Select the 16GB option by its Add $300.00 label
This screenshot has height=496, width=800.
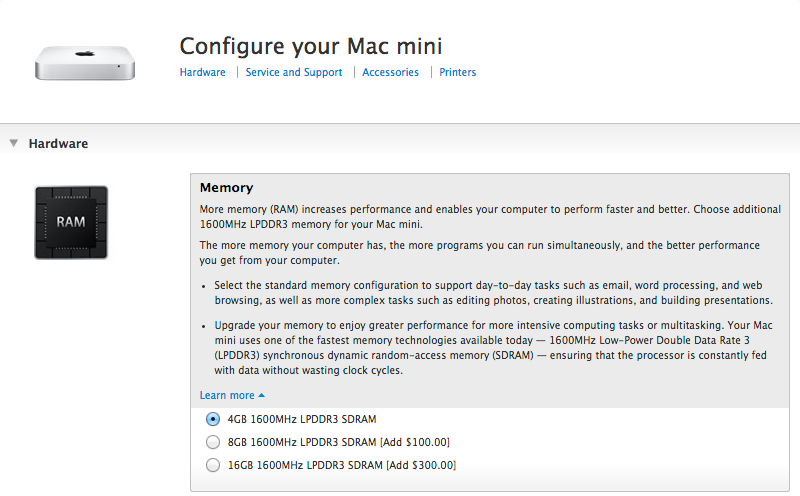(421, 465)
